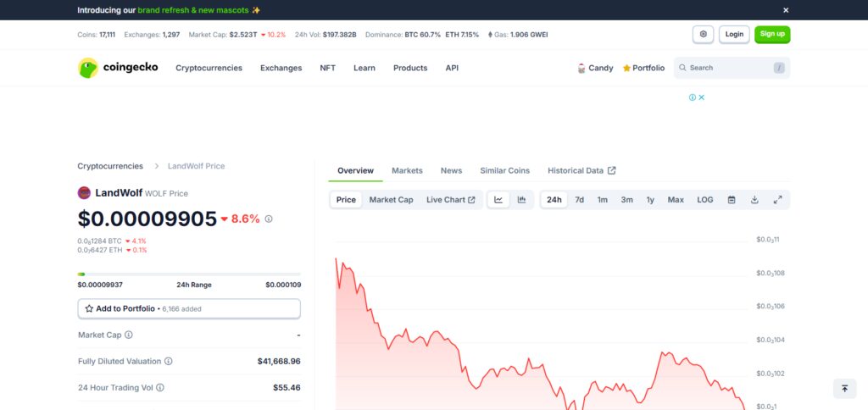The width and height of the screenshot is (868, 410).
Task: Click the 24 Hour Trading Vol $55.46 value
Action: (287, 388)
